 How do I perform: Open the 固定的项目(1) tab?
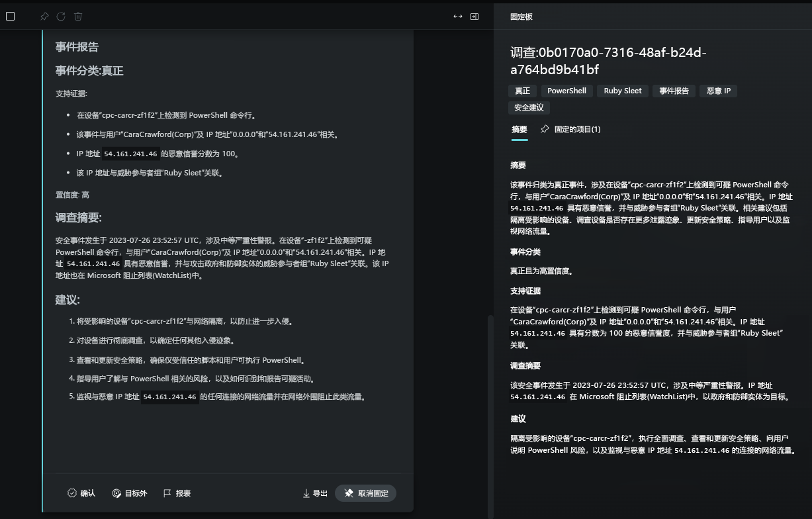pos(570,129)
